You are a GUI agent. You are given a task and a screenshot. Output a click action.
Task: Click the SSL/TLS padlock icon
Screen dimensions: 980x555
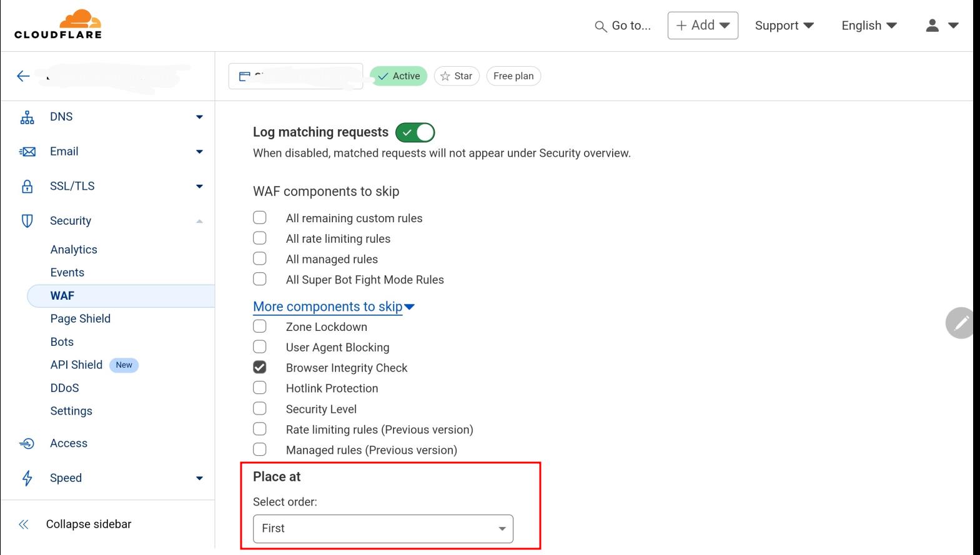click(27, 186)
